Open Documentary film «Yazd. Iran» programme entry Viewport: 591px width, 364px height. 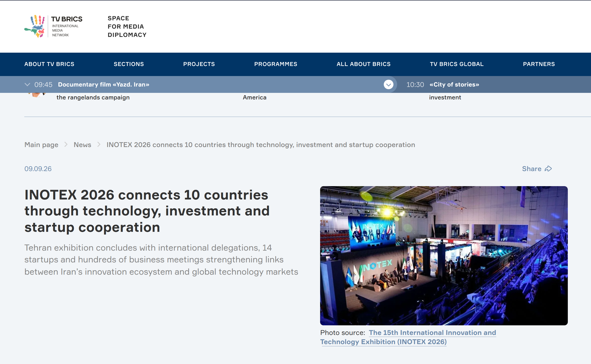point(104,85)
